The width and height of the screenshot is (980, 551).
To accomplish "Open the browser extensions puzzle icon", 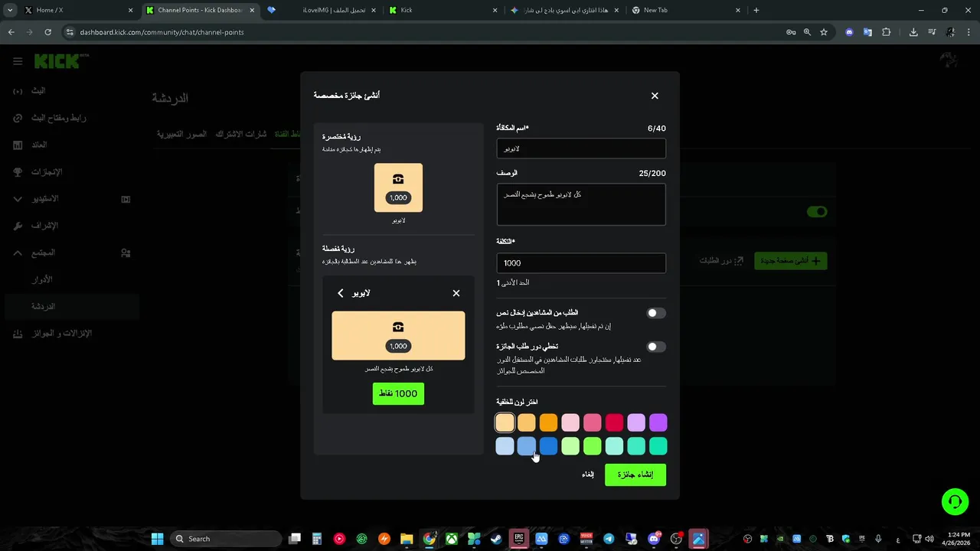I will pyautogui.click(x=887, y=32).
